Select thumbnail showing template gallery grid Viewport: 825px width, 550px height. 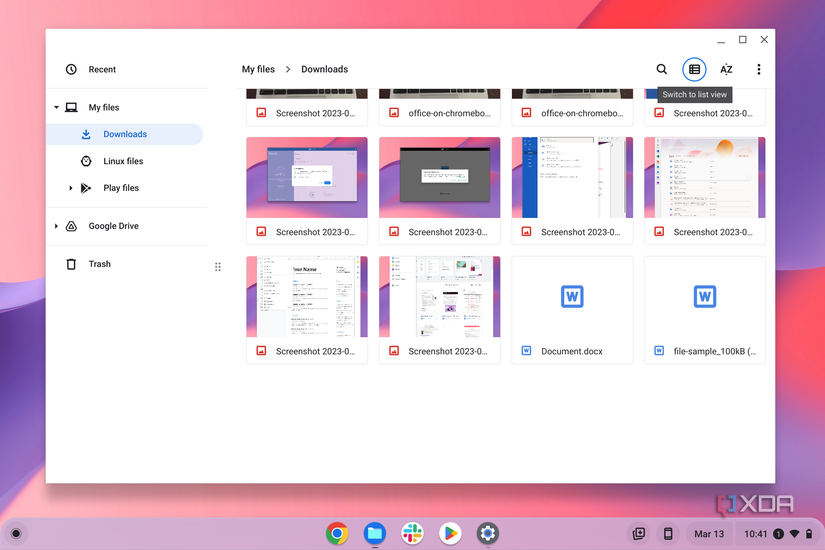point(439,296)
